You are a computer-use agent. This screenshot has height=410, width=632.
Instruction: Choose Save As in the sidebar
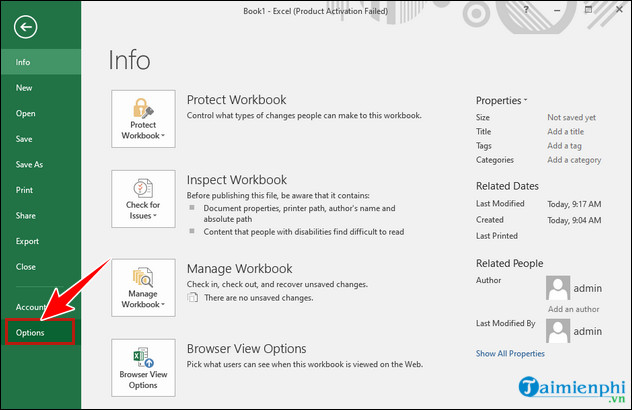pyautogui.click(x=41, y=164)
